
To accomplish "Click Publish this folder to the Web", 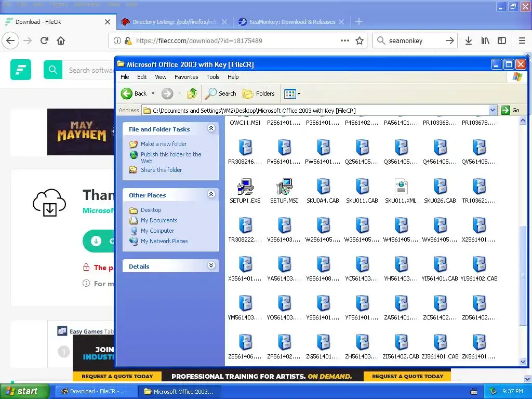I will click(171, 157).
